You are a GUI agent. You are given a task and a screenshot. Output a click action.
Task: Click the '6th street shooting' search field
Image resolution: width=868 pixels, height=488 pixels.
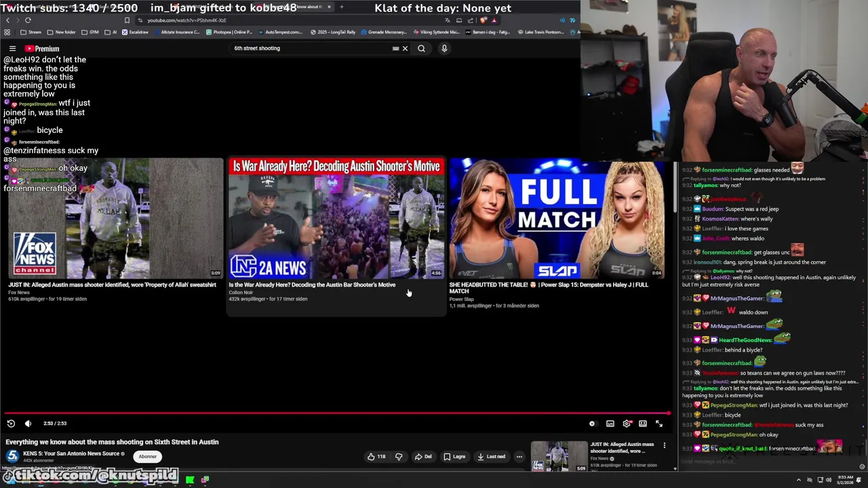point(309,48)
